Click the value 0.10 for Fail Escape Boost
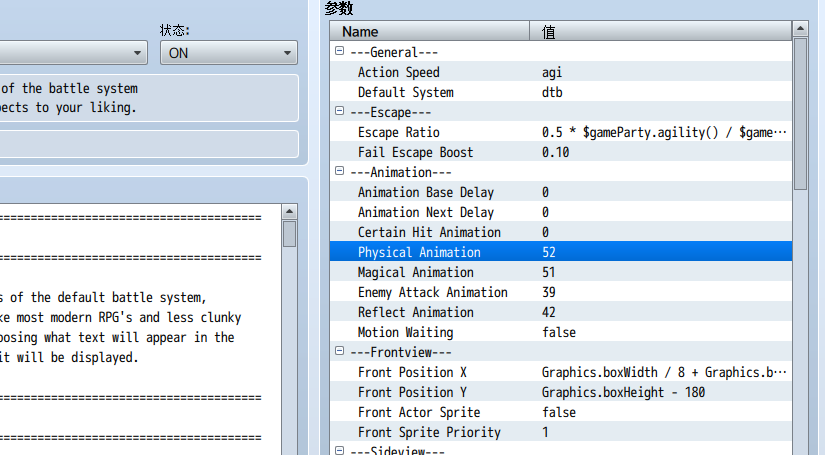825x455 pixels. pos(556,153)
